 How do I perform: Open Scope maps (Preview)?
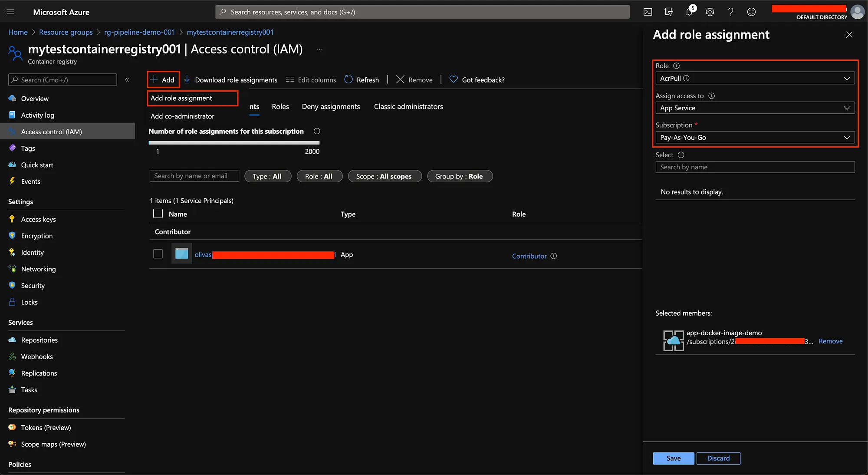[x=53, y=444]
